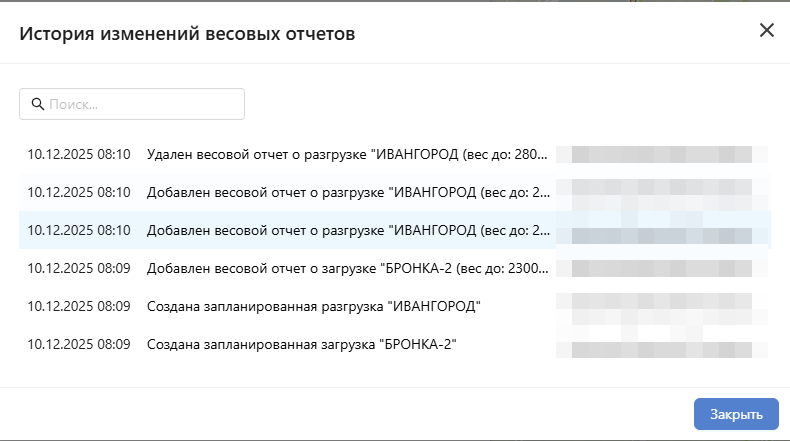Click the 08:09 timestamp of the added БРОНКА-2 report
This screenshot has height=441, width=790.
79,268
